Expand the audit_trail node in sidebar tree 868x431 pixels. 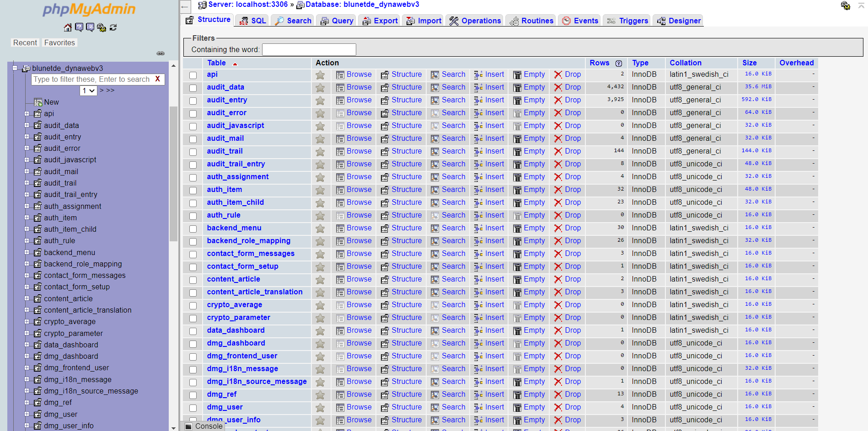tap(27, 183)
